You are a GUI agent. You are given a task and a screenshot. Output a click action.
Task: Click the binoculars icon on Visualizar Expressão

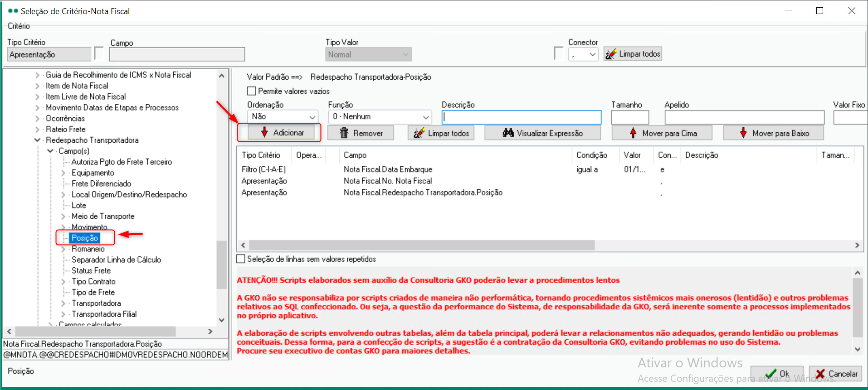[508, 133]
